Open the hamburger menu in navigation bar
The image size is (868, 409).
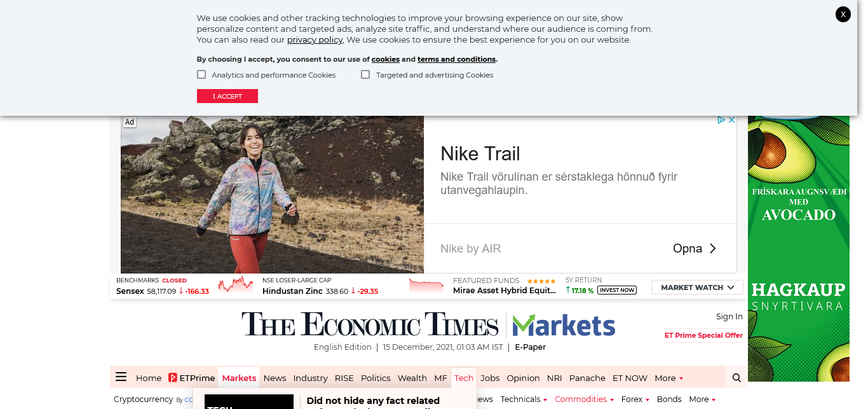(121, 377)
